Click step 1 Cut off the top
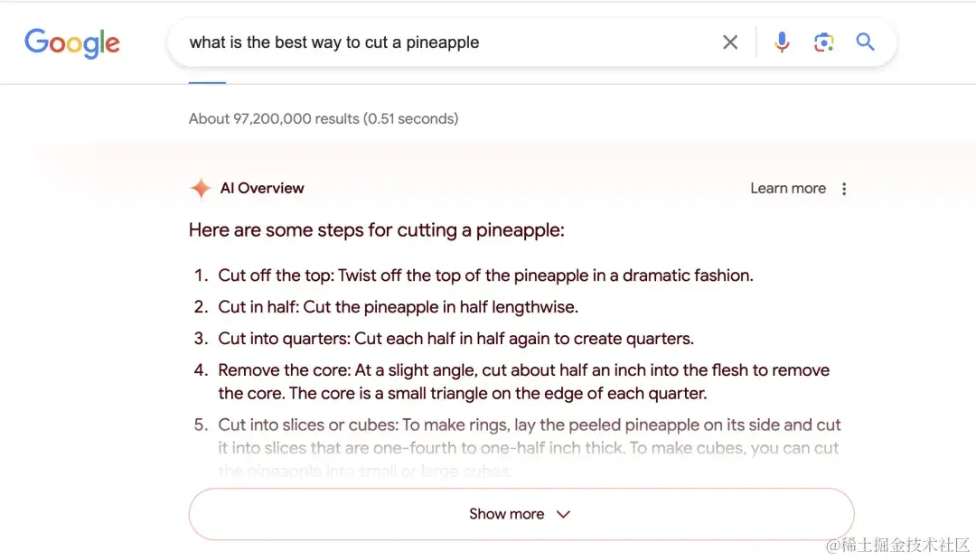The width and height of the screenshot is (976, 560). (484, 275)
